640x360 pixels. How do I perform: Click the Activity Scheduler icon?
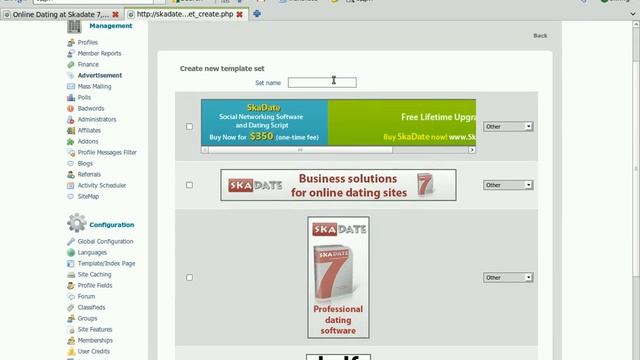(x=71, y=186)
